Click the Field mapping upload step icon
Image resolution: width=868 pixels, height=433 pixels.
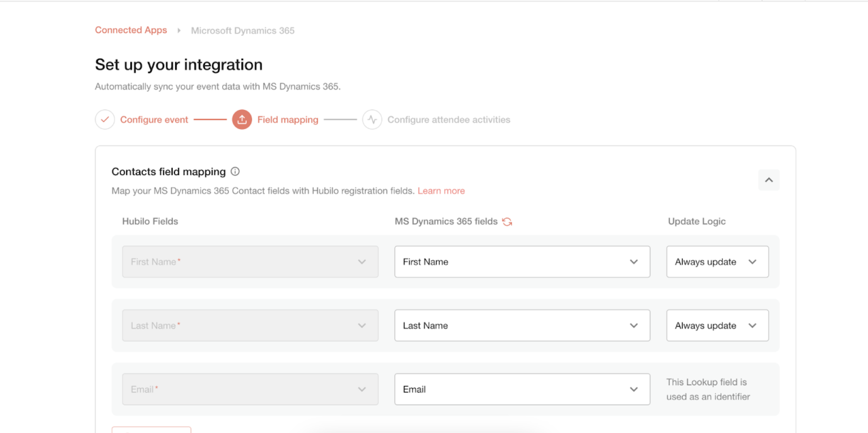coord(242,120)
